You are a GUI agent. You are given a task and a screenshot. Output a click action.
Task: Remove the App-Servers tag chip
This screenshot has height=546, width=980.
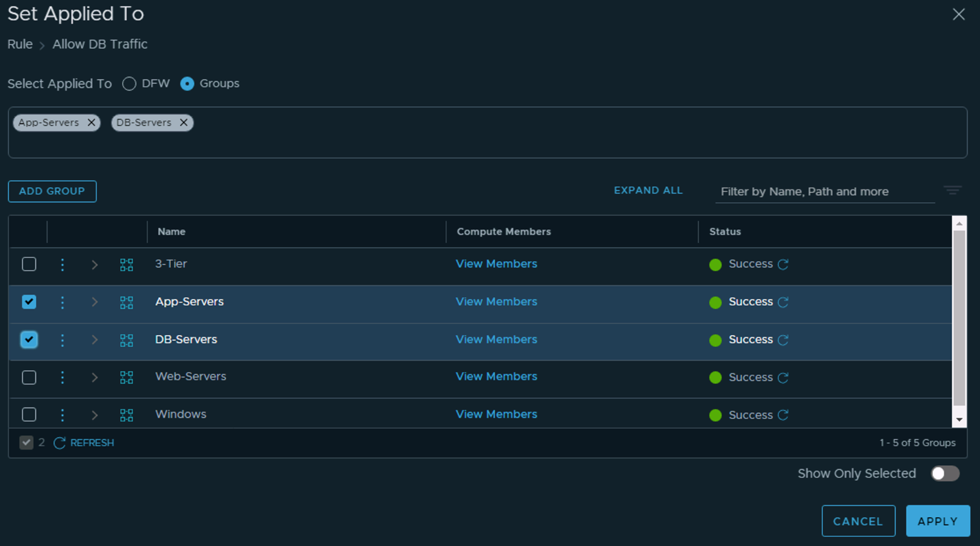pos(92,122)
